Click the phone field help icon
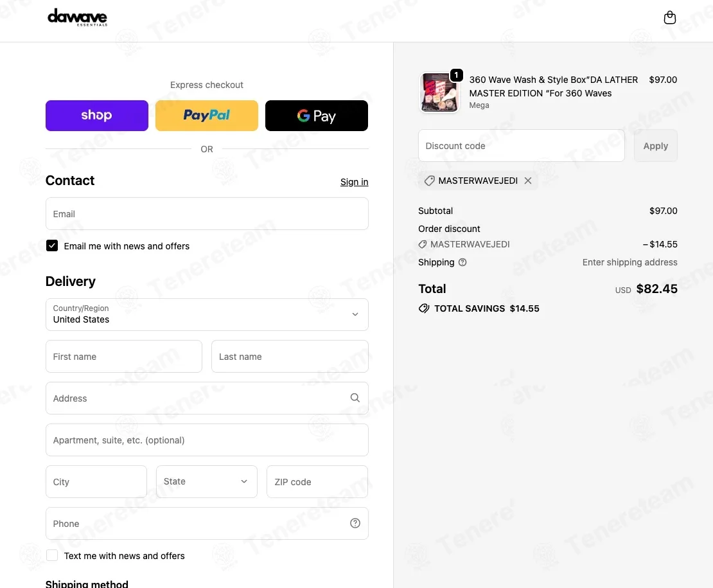This screenshot has height=588, width=713. click(355, 523)
